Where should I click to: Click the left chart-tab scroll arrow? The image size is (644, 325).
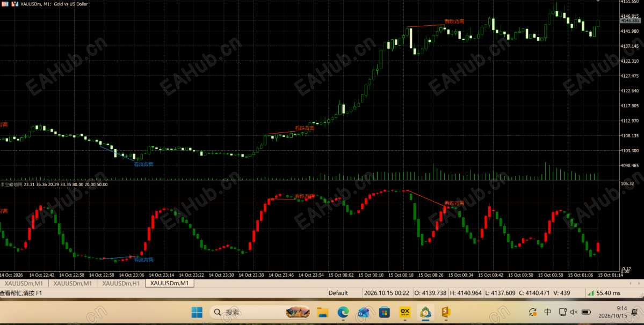pos(631,283)
